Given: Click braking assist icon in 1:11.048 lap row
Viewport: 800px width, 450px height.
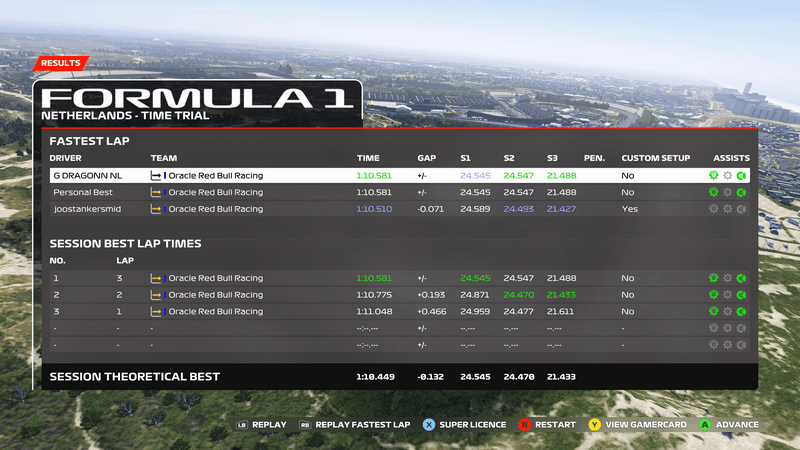Looking at the screenshot, I should click(x=741, y=311).
